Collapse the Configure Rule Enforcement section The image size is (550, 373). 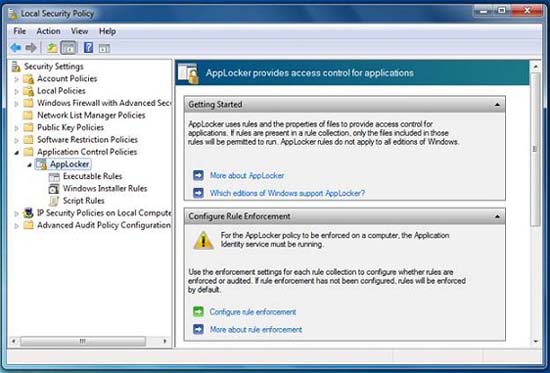coord(497,217)
